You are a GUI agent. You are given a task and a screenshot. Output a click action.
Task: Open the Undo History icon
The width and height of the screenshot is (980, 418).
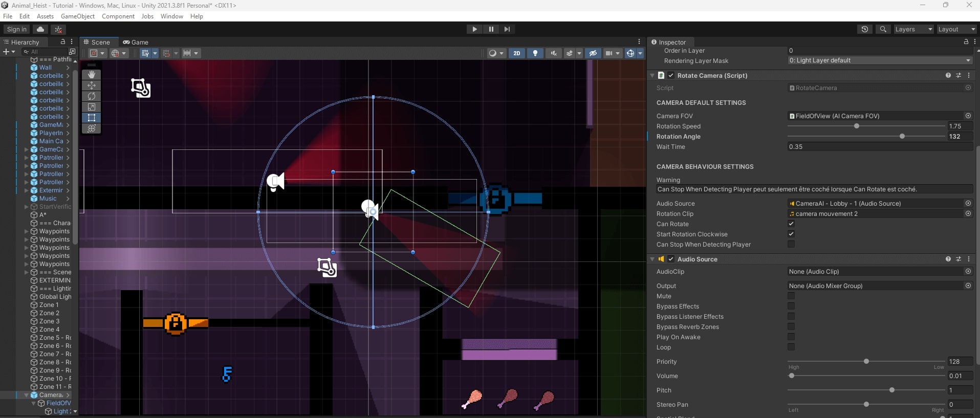pyautogui.click(x=864, y=29)
